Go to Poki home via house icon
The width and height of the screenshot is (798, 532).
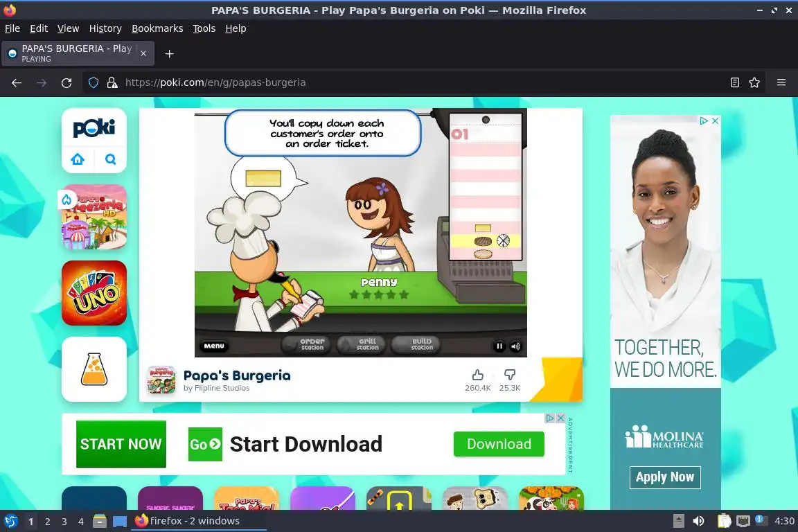78,159
